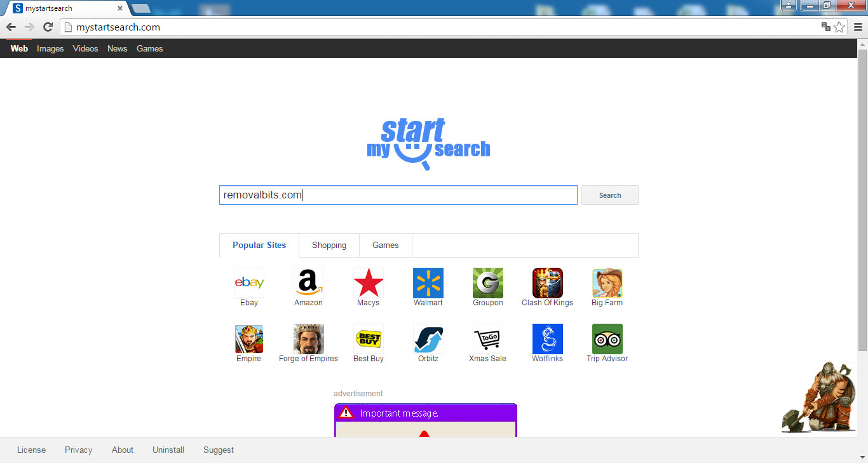Open the Best Buy shortcut icon
The height and width of the screenshot is (463, 868).
point(369,339)
